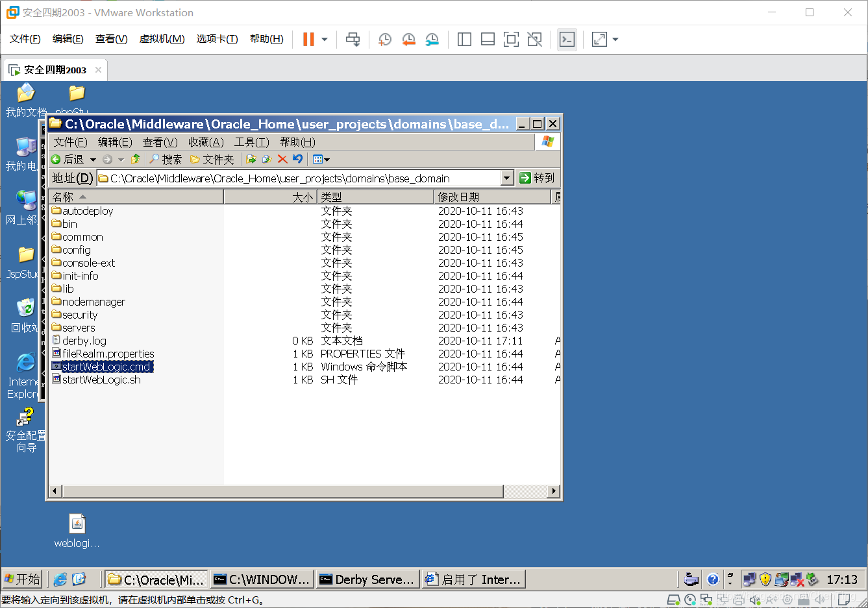Screen dimensions: 868x608
Task: Open Explorer 查看(V) menu
Action: (160, 142)
